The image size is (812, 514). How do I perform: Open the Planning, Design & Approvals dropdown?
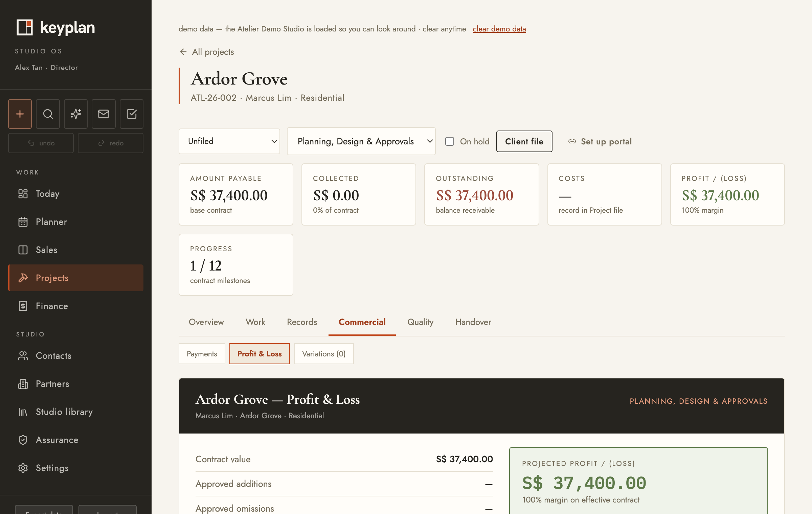[x=361, y=141]
